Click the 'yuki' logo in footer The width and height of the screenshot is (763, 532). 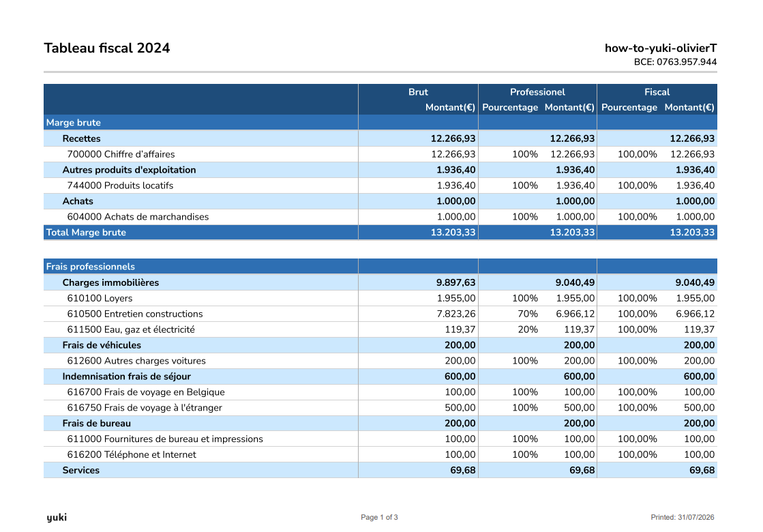[57, 518]
